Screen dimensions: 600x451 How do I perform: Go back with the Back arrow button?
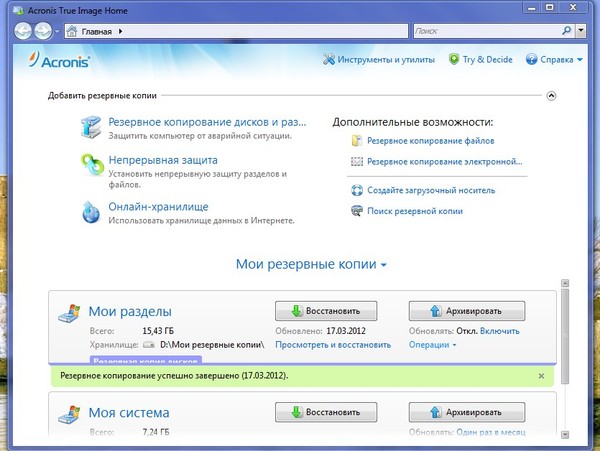point(23,31)
